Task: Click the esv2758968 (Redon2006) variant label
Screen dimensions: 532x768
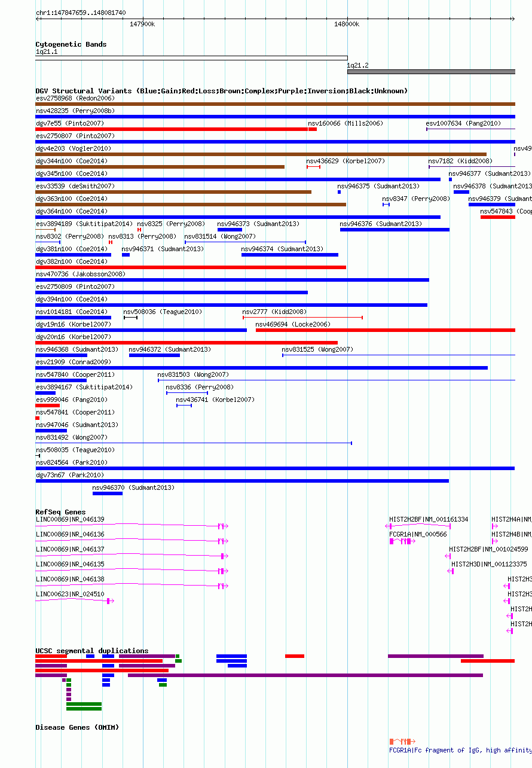Action: [75, 98]
